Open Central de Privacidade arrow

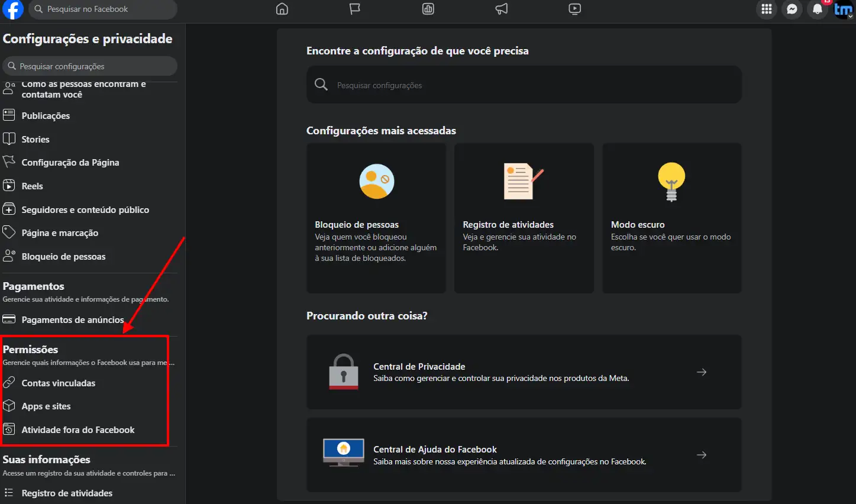pos(702,372)
